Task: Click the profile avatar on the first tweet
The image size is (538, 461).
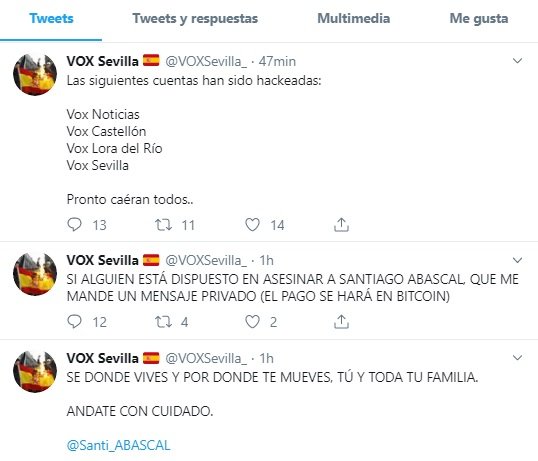Action: pos(35,74)
